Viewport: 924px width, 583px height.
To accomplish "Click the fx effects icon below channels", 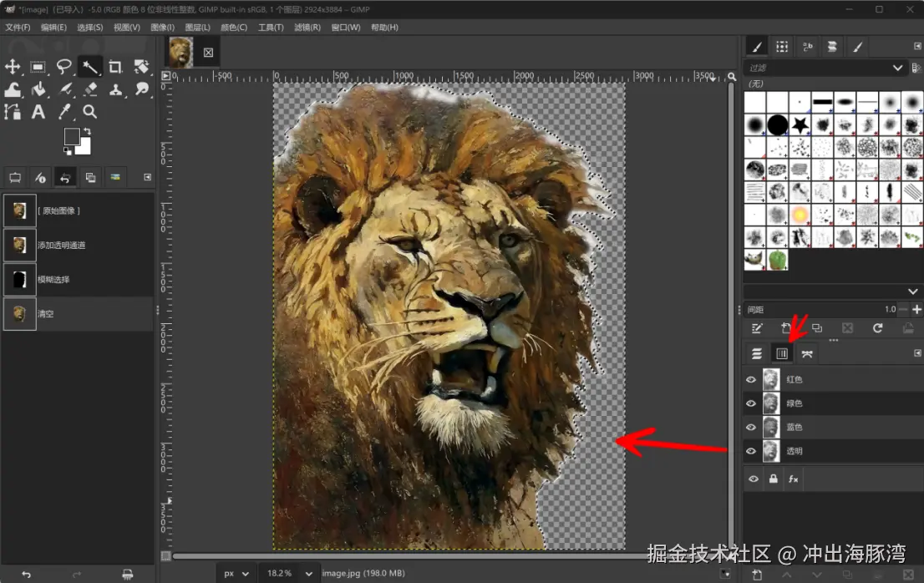I will coord(793,479).
